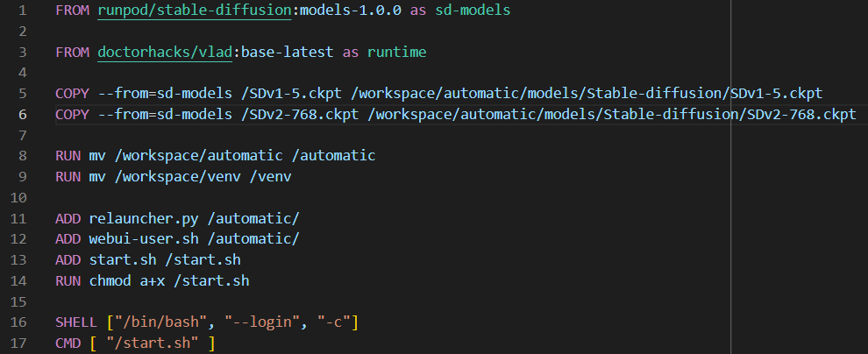Click line number 10 in gutter
This screenshot has width=868, height=354.
coord(18,197)
